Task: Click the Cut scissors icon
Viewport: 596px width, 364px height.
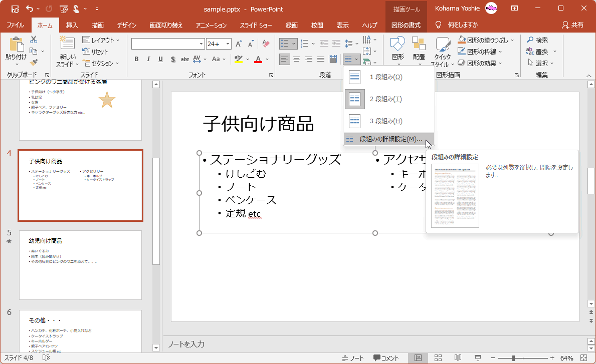Action: (x=34, y=40)
